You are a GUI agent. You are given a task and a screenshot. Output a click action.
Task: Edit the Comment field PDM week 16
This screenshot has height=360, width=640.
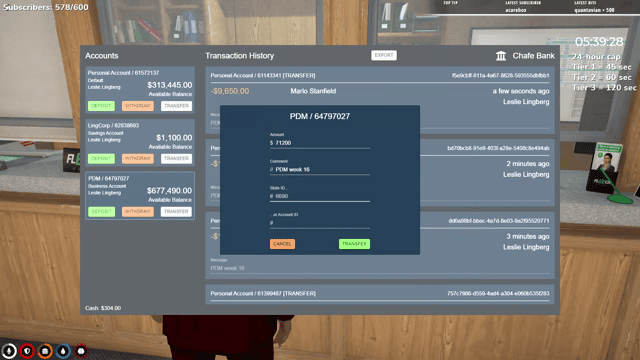point(320,169)
